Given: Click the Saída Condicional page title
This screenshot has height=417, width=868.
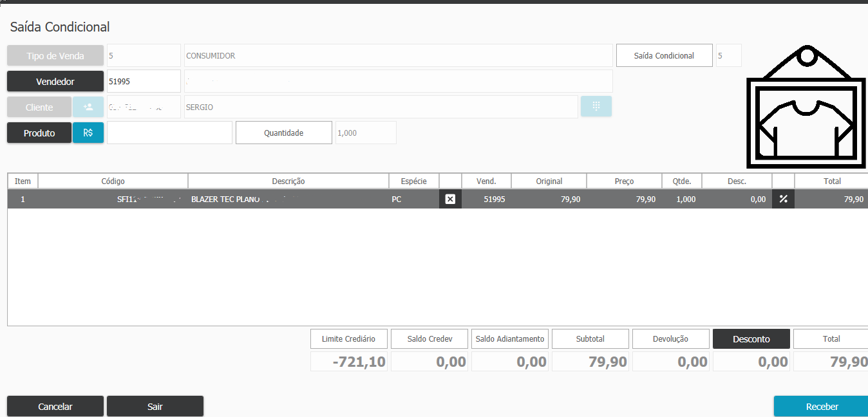Looking at the screenshot, I should tap(60, 27).
